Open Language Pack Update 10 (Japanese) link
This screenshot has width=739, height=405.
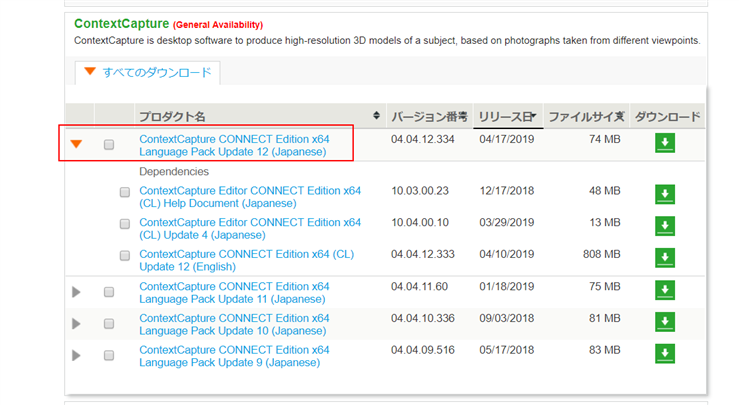(234, 324)
